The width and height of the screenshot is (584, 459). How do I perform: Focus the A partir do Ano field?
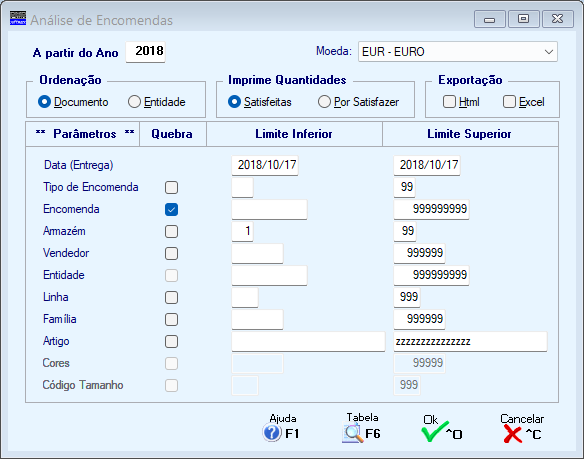(x=145, y=51)
